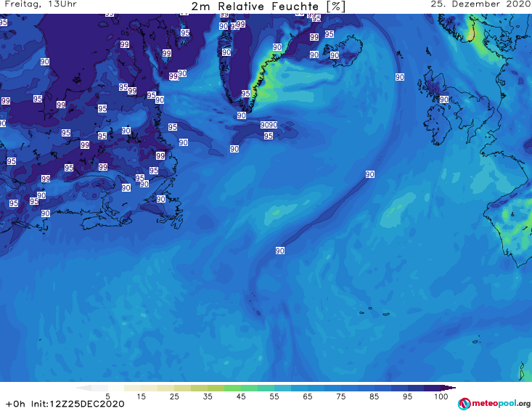Click the '25' tick label on the colorbar
The width and height of the screenshot is (532, 411).
174,396
